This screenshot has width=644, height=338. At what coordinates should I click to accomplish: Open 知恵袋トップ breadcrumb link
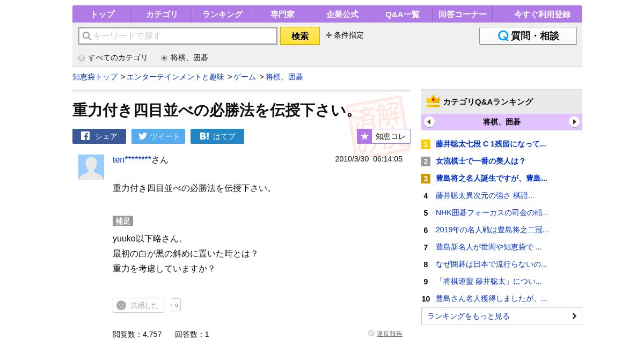[x=95, y=77]
